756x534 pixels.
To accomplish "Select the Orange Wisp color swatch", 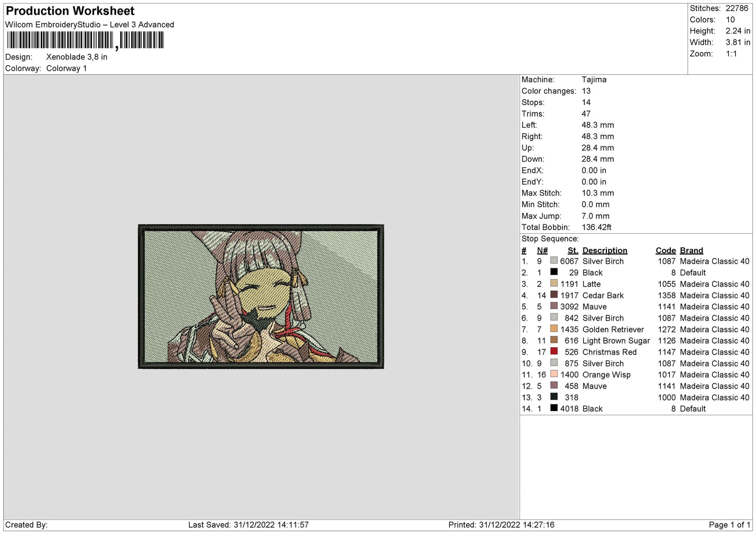I will point(554,374).
